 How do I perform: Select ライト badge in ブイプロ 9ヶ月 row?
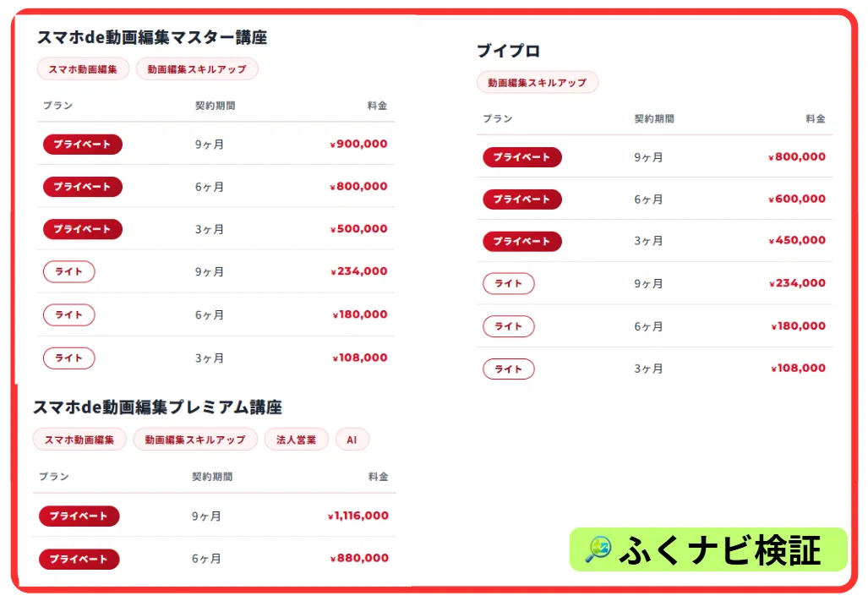[x=508, y=283]
